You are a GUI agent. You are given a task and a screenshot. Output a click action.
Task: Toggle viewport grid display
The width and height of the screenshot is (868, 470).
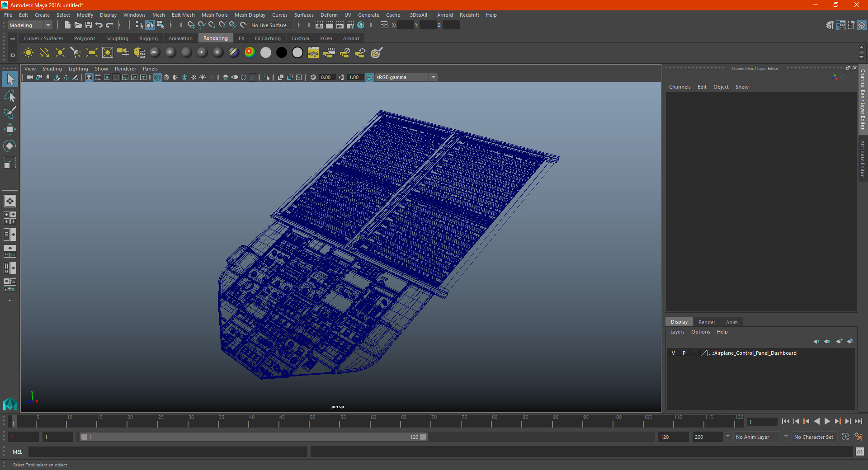89,77
